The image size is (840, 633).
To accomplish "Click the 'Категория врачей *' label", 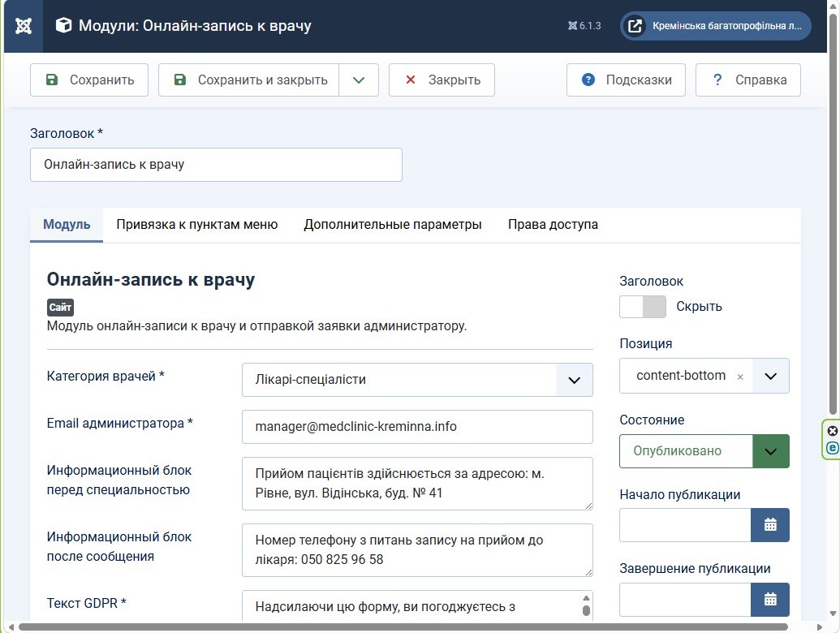I will 106,376.
